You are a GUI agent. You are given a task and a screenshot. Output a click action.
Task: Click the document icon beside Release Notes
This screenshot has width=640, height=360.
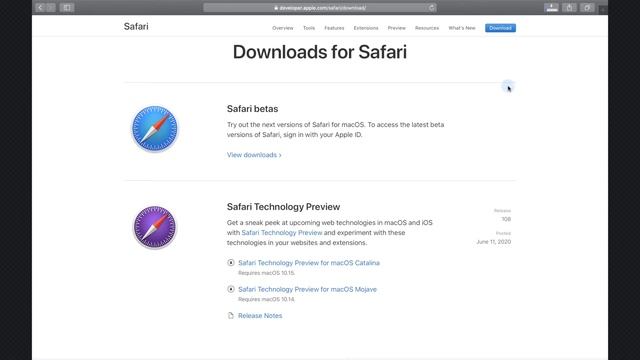pyautogui.click(x=231, y=316)
